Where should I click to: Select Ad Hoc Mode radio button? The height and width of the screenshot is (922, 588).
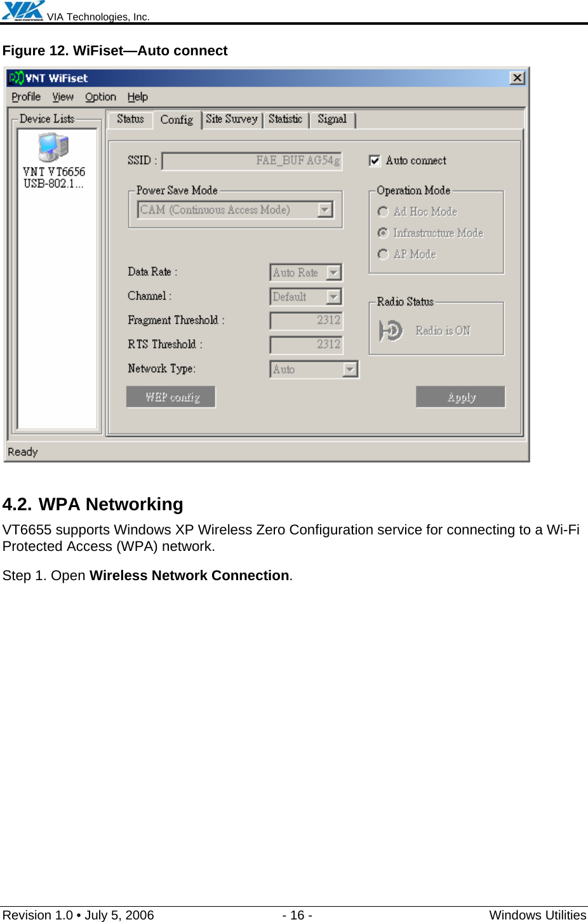point(383,212)
